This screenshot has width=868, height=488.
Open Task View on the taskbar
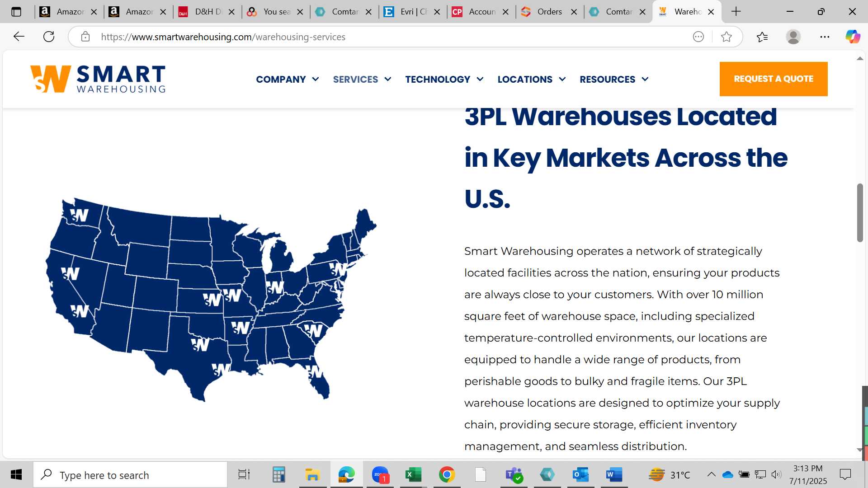pos(244,474)
